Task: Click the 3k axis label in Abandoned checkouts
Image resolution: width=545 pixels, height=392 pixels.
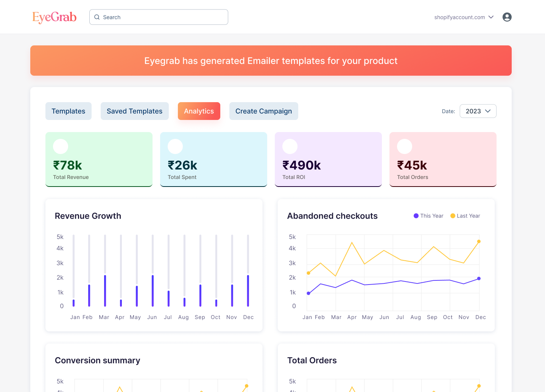Action: pyautogui.click(x=292, y=263)
